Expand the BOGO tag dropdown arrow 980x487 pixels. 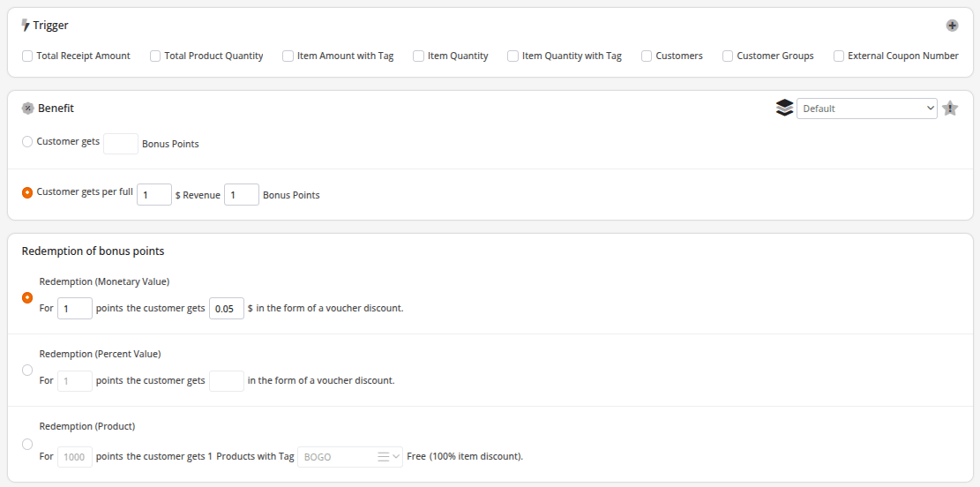396,457
